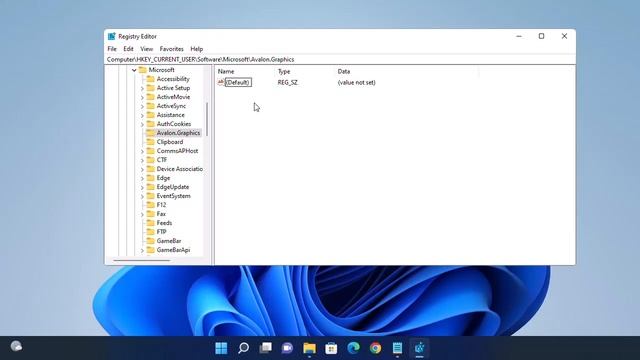
Task: Expand the AuthCookies key
Action: pyautogui.click(x=142, y=124)
